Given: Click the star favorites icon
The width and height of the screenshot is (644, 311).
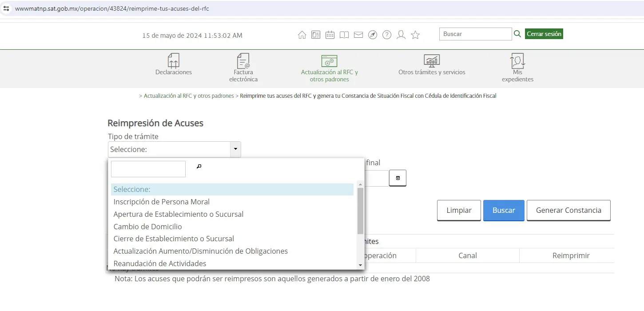Looking at the screenshot, I should tap(415, 35).
